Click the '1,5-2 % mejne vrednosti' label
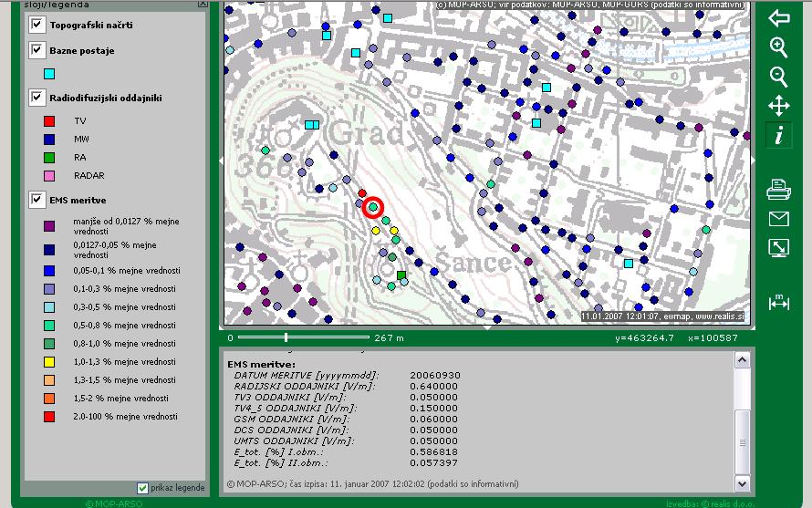 (x=120, y=399)
